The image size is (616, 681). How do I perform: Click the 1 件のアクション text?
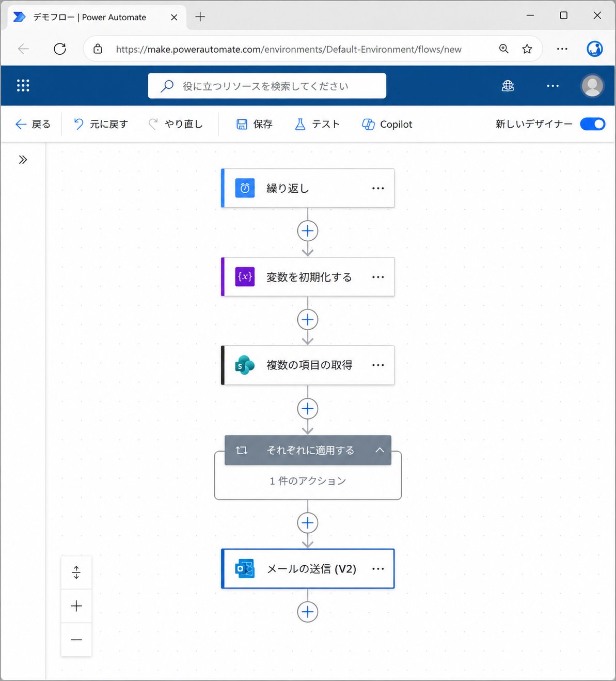pyautogui.click(x=308, y=481)
